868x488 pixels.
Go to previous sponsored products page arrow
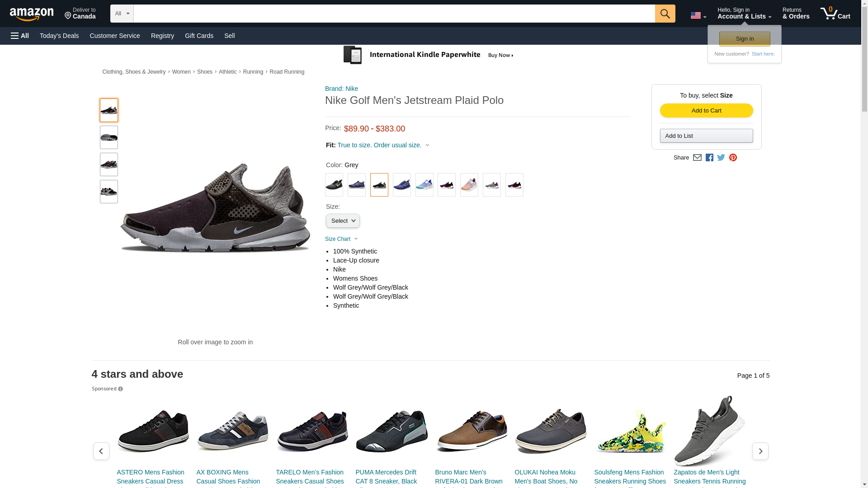(101, 451)
